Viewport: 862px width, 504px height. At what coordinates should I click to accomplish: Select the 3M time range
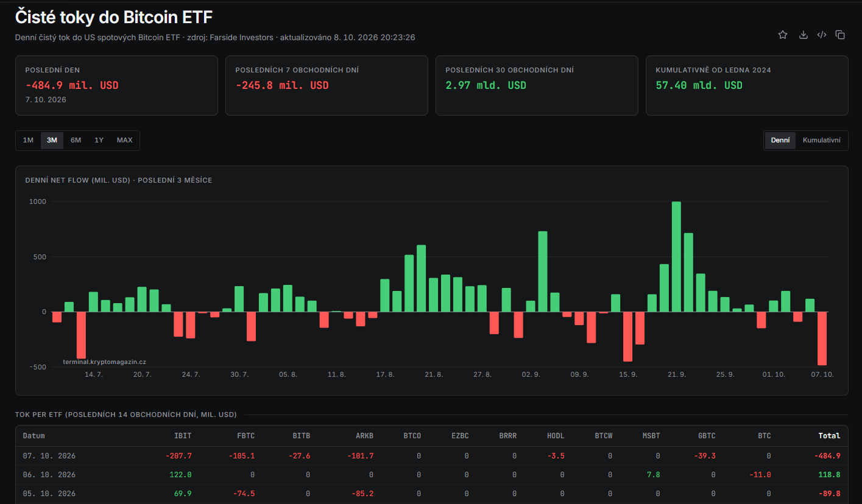tap(52, 140)
